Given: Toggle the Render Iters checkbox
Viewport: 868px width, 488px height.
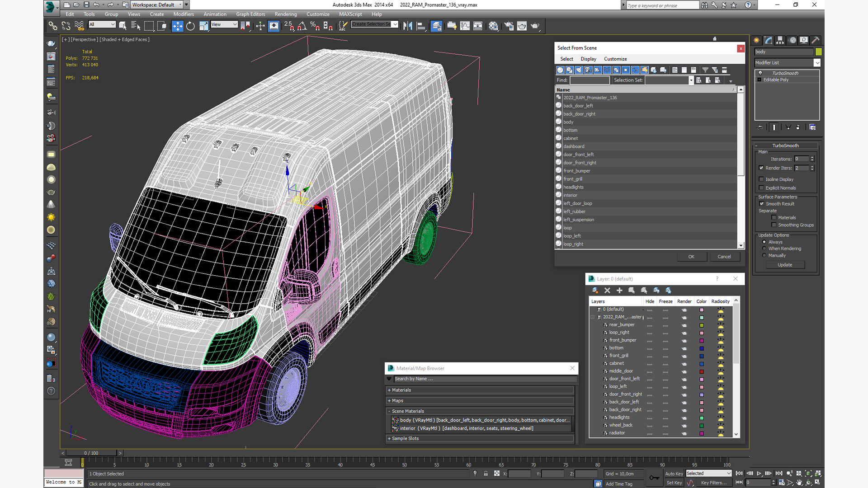Looking at the screenshot, I should (x=761, y=168).
